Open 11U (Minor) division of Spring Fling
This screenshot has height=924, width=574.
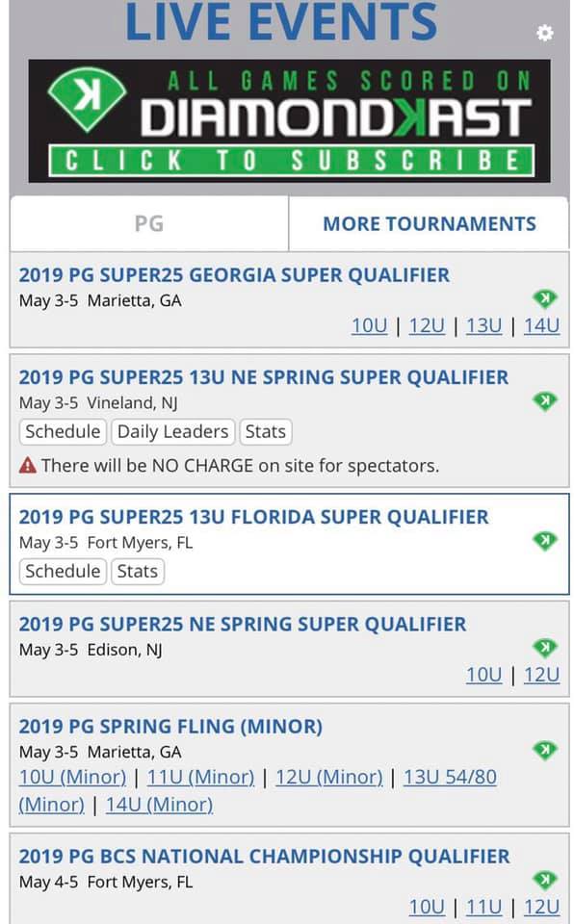click(x=200, y=777)
